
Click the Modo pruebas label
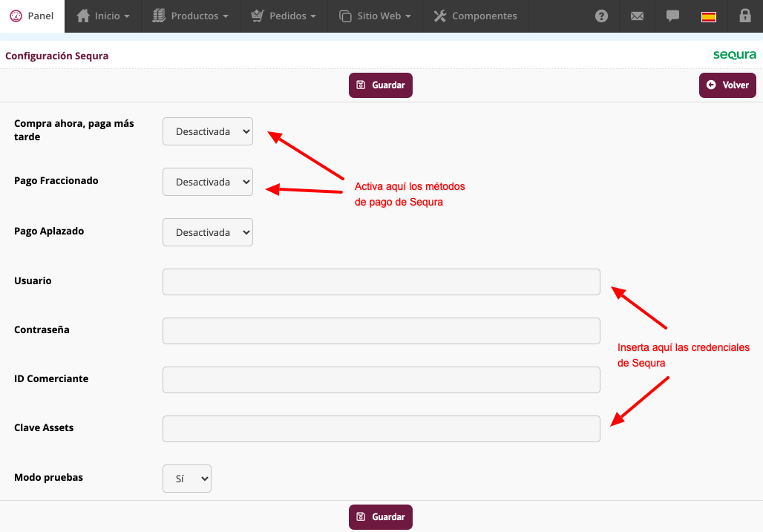coord(49,478)
